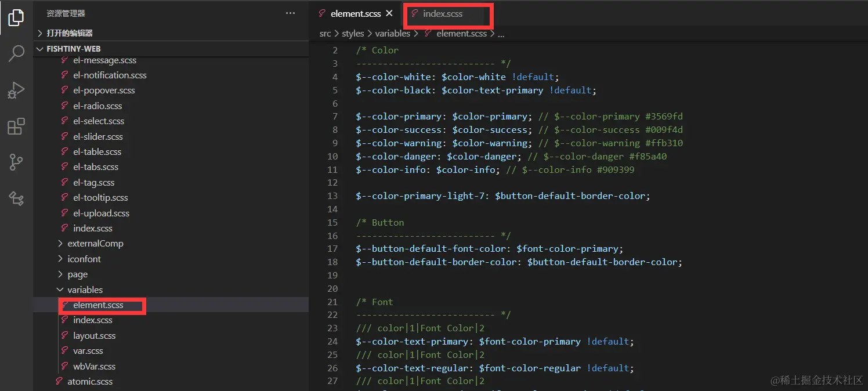868x391 pixels.
Task: Click sass icon beside el-tooltip.scss
Action: (65, 198)
